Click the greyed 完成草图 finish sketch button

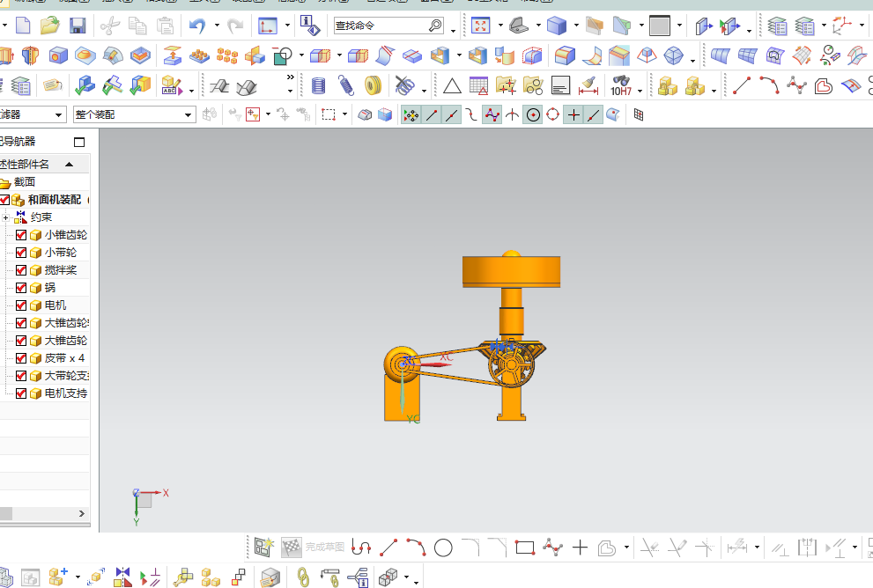tap(314, 548)
